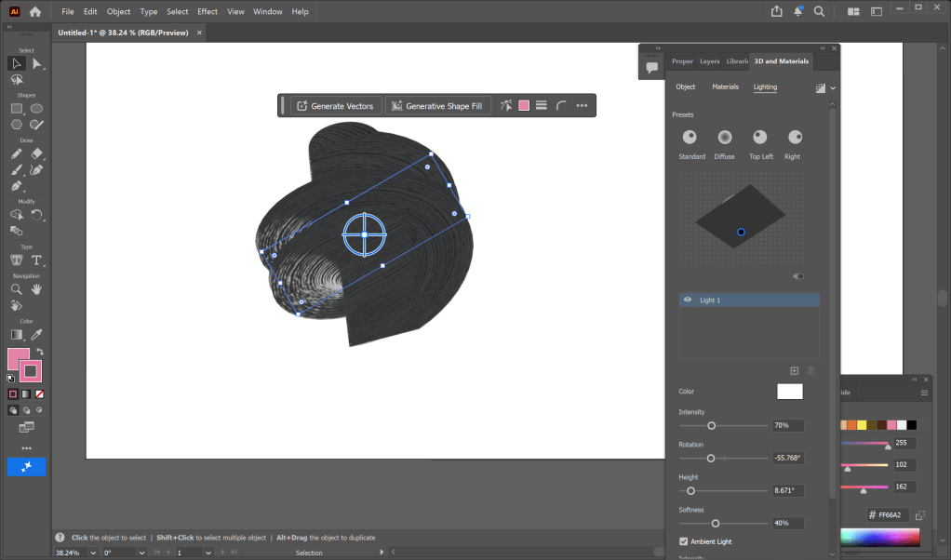951x560 pixels.
Task: Pick the Zoom tool in Navigation
Action: (17, 288)
